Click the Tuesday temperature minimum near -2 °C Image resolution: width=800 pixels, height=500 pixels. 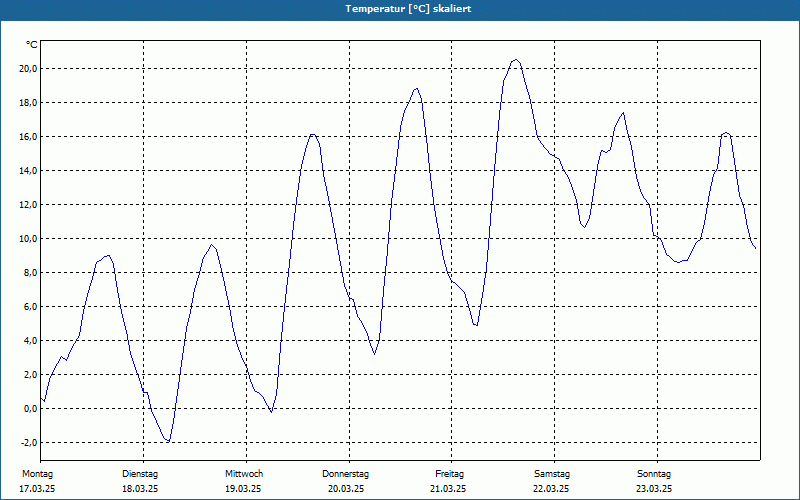tap(167, 441)
